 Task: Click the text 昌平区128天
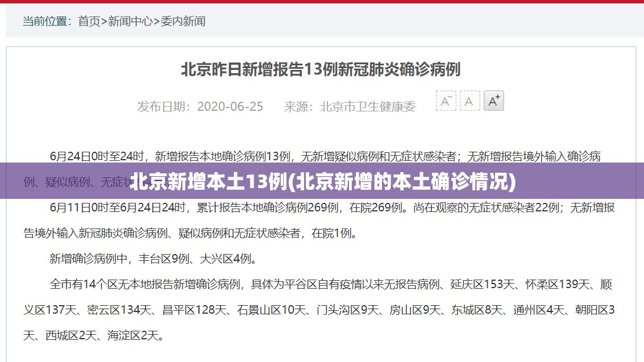[195, 310]
